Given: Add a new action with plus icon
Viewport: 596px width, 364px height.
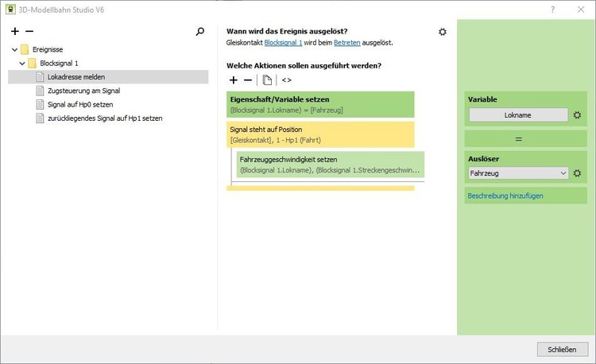Looking at the screenshot, I should click(233, 80).
